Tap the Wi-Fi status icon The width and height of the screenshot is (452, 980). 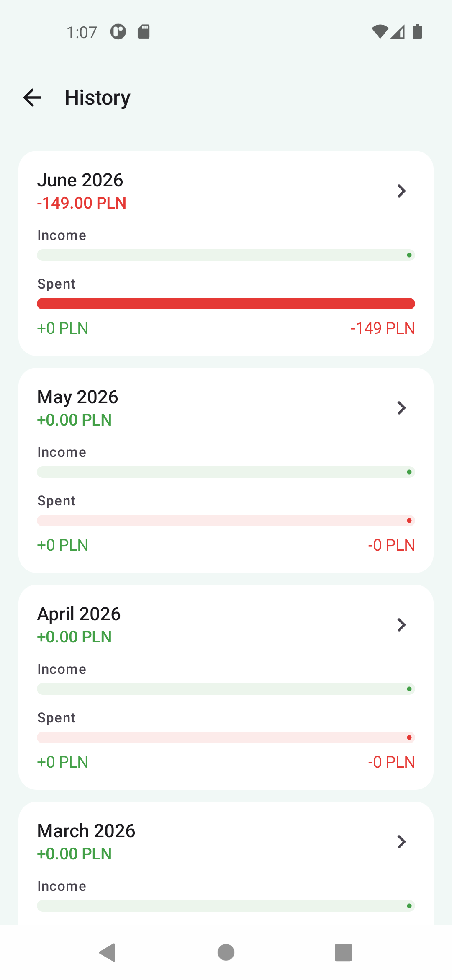(x=380, y=32)
